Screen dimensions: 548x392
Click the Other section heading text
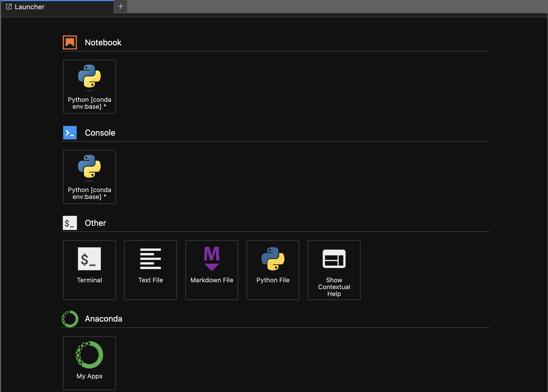(x=95, y=223)
